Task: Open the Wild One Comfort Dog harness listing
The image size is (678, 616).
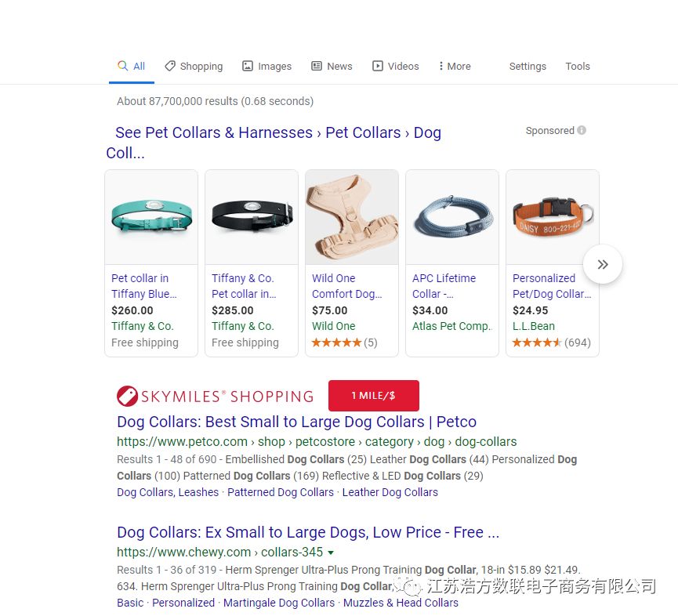Action: (346, 286)
